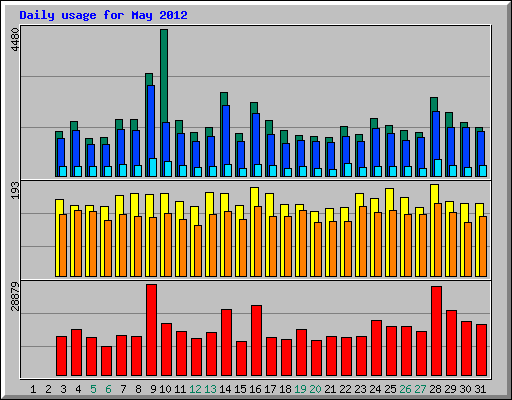The height and width of the screenshot is (400, 512).
Task: Click the red bar for day 16
Action: 256,341
